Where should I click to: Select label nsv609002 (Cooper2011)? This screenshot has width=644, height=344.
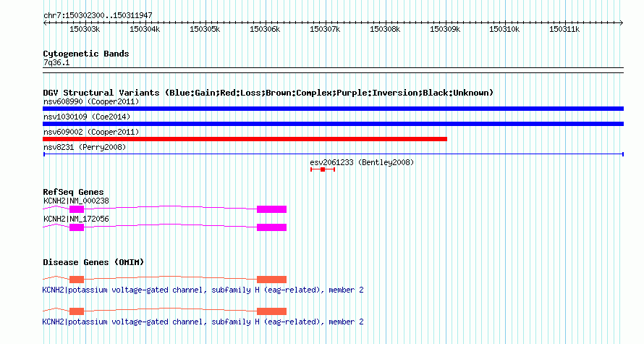[91, 132]
